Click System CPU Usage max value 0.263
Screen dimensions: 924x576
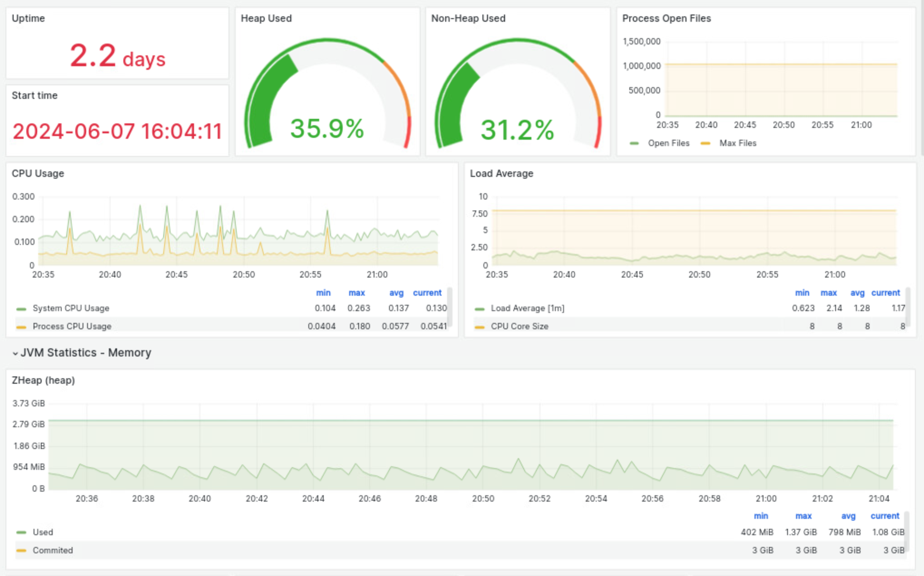[359, 308]
